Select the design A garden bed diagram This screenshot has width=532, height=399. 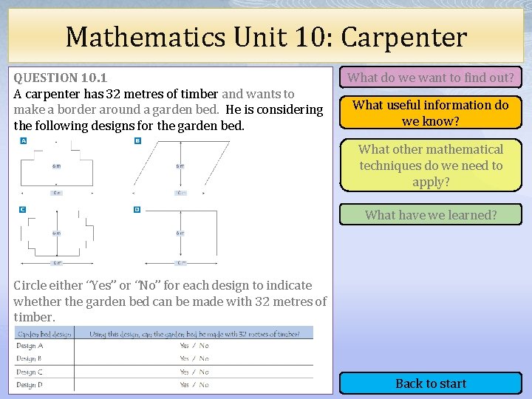tap(57, 167)
